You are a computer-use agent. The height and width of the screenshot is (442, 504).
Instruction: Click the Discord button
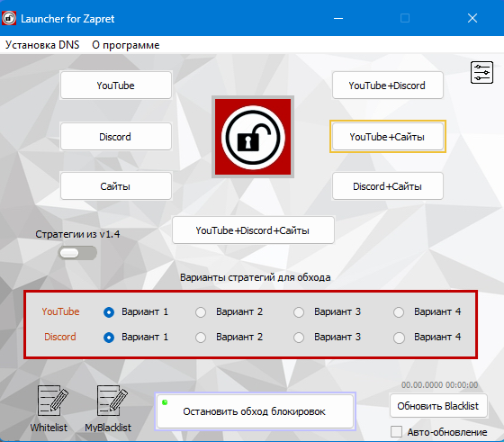tap(116, 136)
